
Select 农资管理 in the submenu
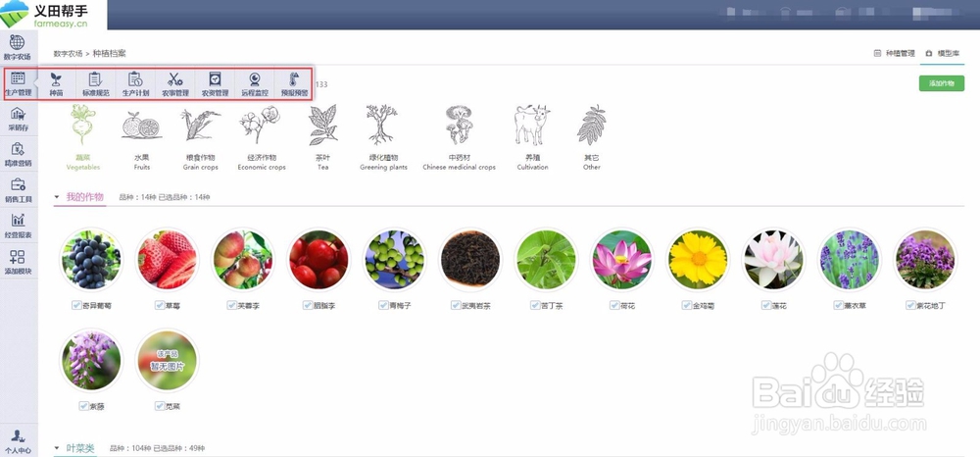click(x=215, y=83)
